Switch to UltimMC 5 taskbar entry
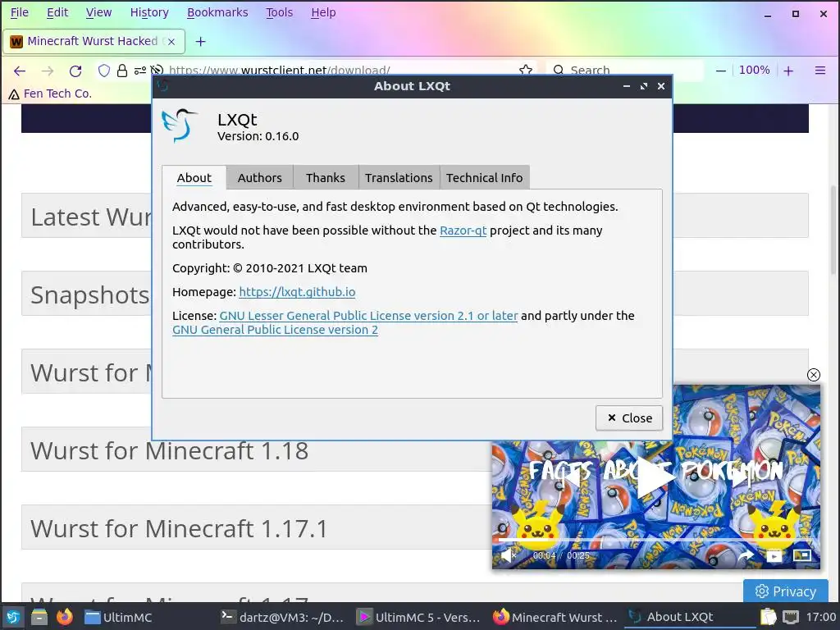 tap(419, 617)
